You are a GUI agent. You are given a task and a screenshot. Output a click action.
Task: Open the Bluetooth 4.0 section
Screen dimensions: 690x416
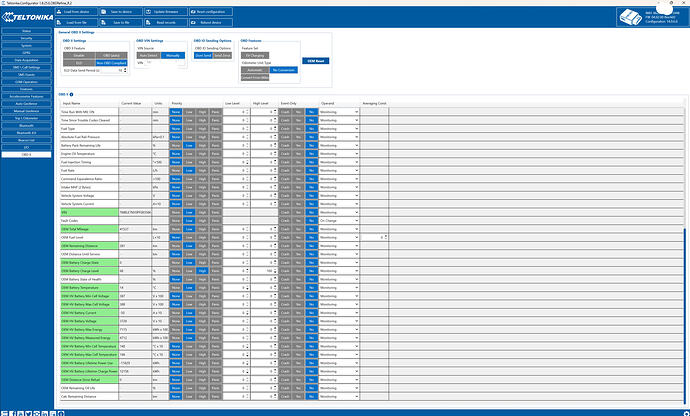point(26,133)
